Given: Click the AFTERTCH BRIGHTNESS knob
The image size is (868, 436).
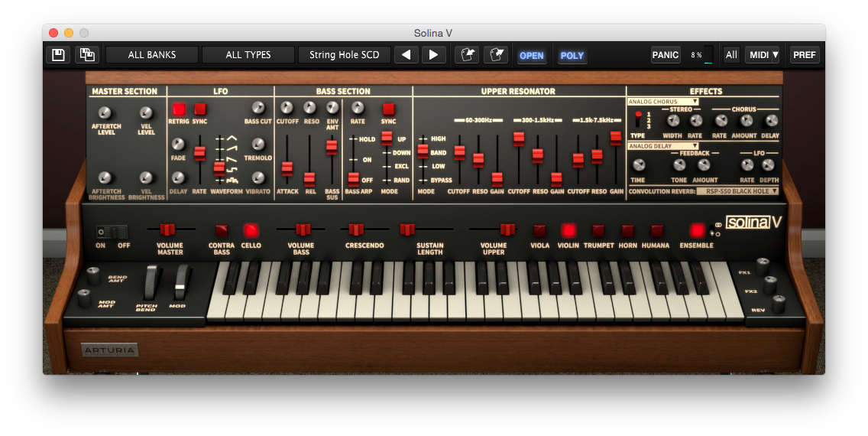Looking at the screenshot, I should coord(105,177).
